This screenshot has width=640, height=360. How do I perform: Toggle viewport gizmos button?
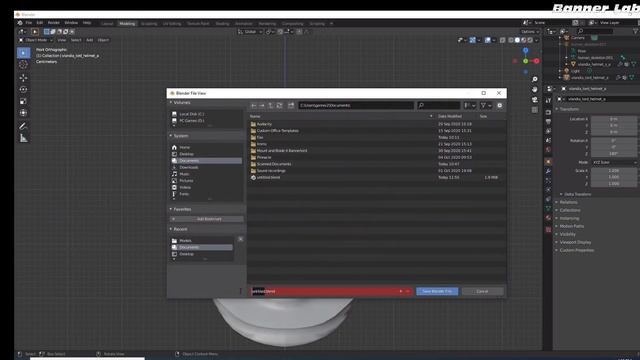pyautogui.click(x=472, y=40)
